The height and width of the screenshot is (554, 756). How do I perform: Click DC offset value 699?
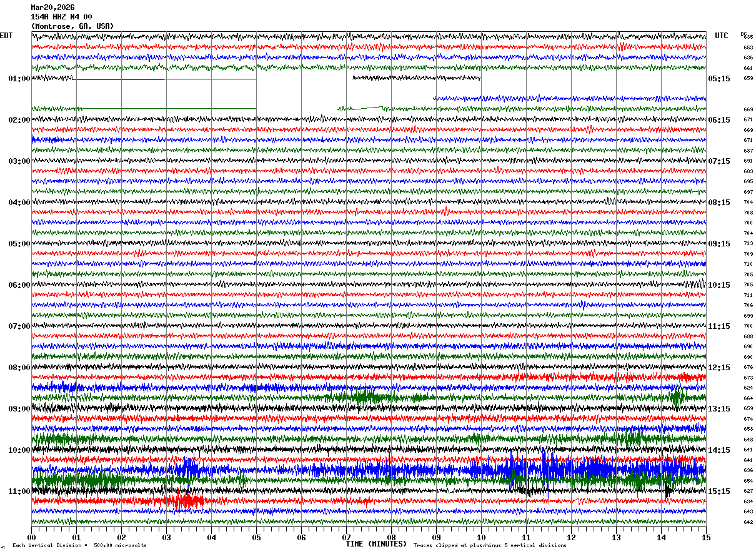[748, 316]
